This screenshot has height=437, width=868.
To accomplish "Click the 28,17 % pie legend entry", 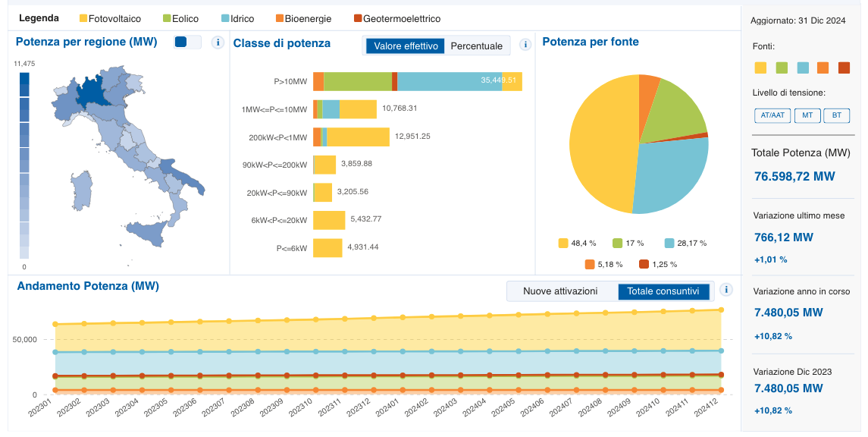I will pyautogui.click(x=685, y=243).
